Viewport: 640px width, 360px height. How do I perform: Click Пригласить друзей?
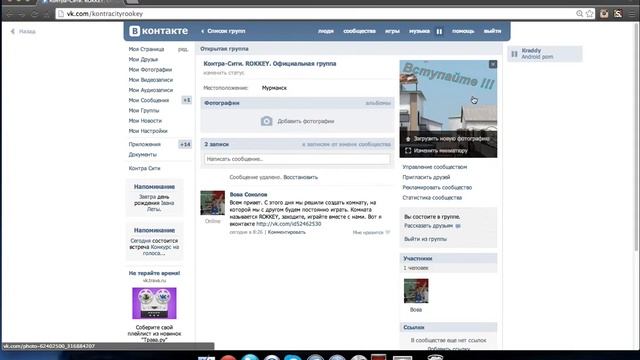426,177
